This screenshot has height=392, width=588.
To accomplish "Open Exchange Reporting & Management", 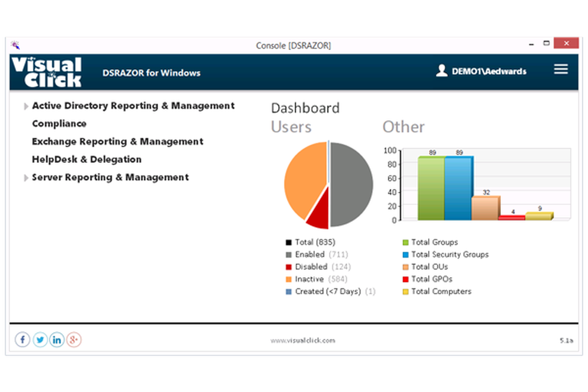I will [118, 141].
